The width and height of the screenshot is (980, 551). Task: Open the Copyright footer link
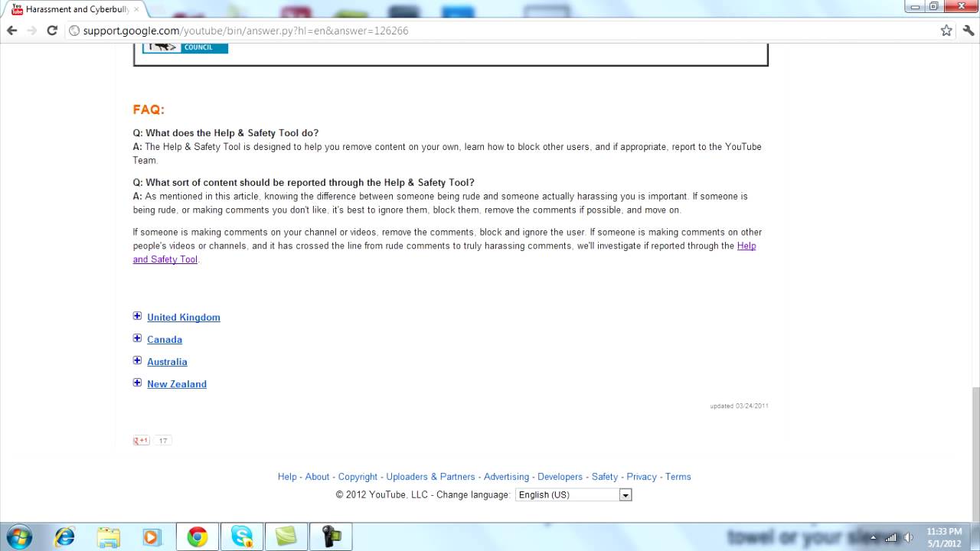tap(358, 477)
